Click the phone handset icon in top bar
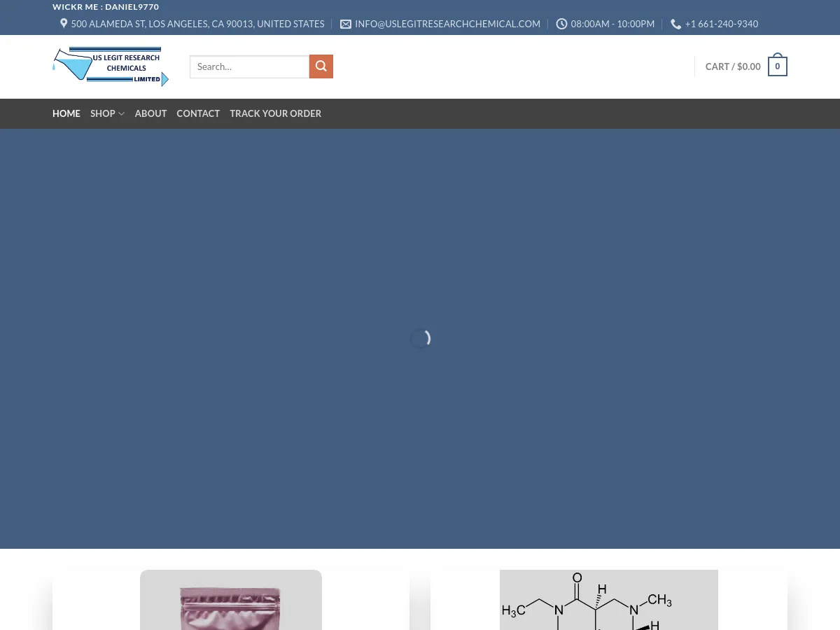The height and width of the screenshot is (630, 840). point(675,24)
